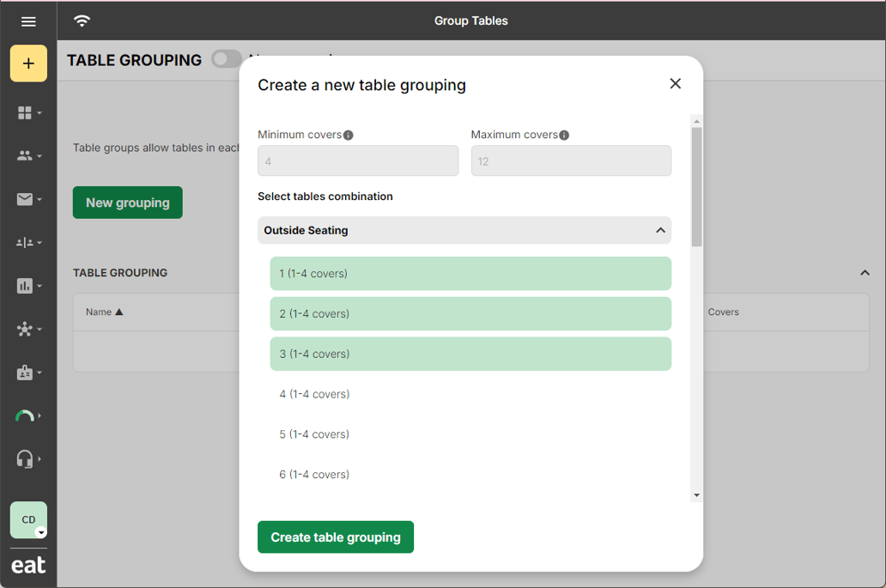Open the guests people icon menu
The image size is (886, 588).
(x=28, y=156)
